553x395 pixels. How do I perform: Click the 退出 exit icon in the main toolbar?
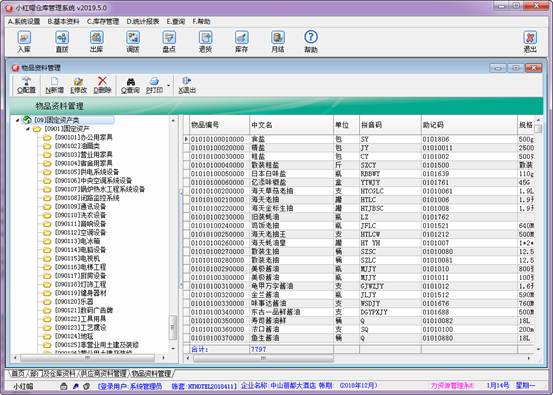530,42
